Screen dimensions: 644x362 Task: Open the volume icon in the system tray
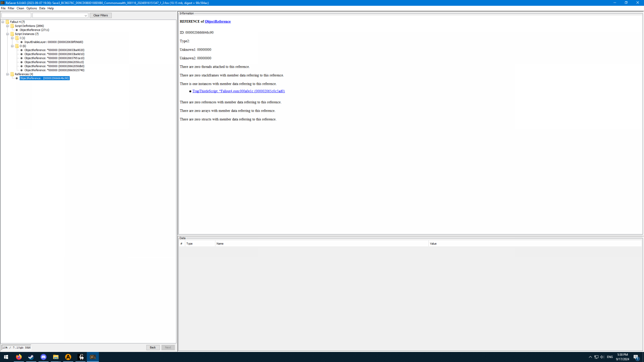[x=602, y=357]
